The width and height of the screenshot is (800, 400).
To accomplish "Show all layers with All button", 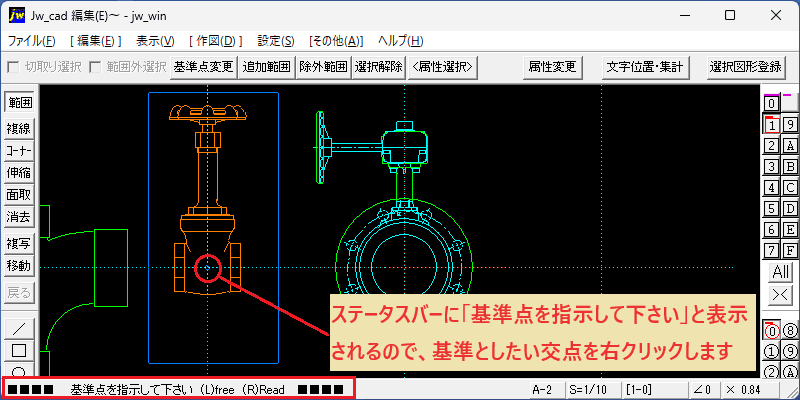I will tap(781, 272).
